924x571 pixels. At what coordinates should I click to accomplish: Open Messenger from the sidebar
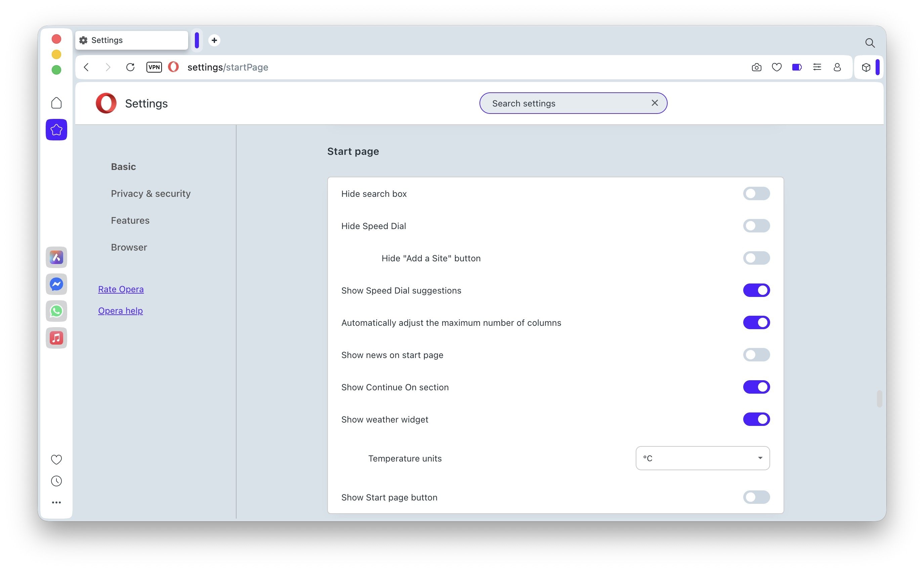point(56,284)
